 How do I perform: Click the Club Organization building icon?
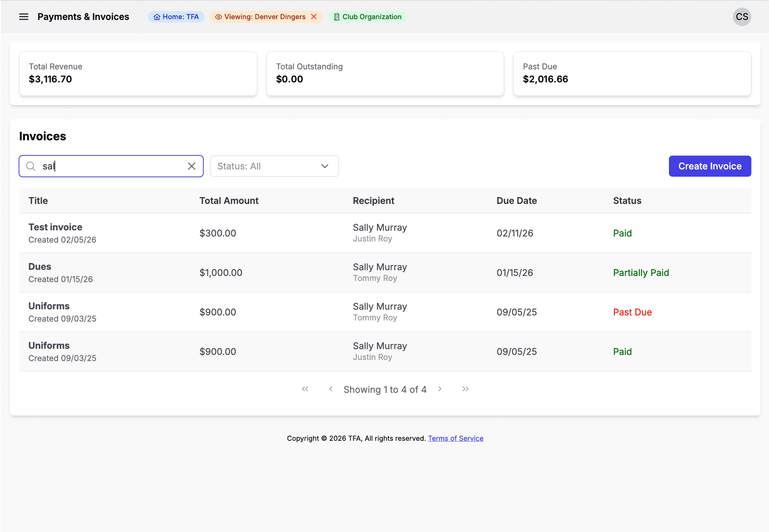click(337, 17)
